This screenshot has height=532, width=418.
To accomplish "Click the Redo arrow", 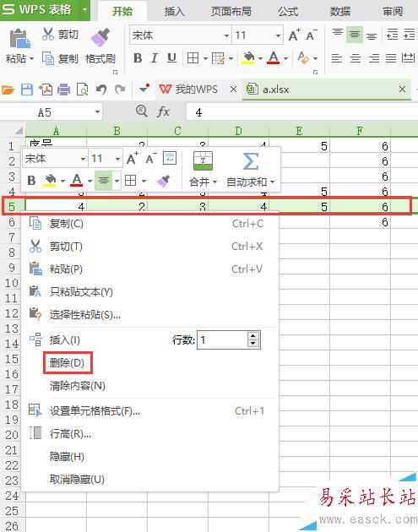I will tap(120, 90).
